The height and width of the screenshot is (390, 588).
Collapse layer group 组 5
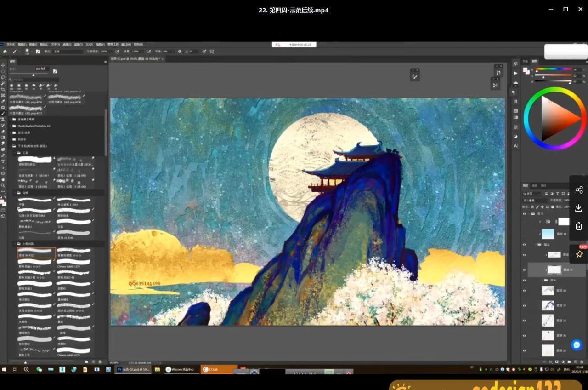point(529,213)
